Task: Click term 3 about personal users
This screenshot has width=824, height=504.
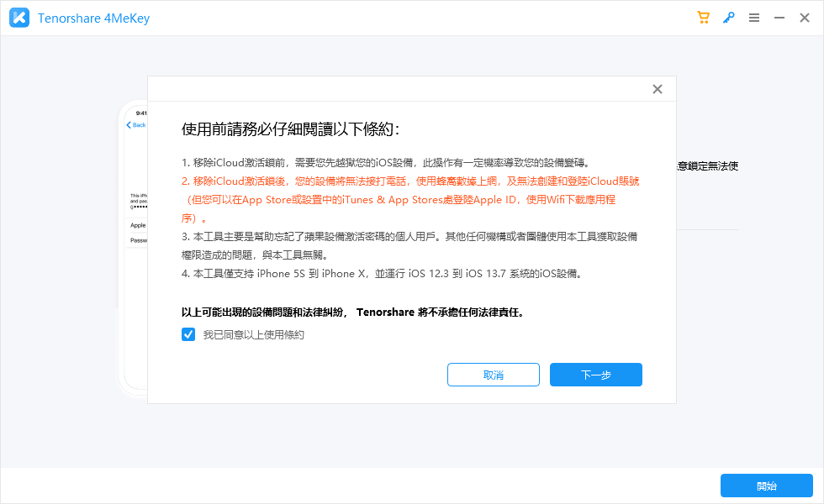Action: tap(409, 245)
